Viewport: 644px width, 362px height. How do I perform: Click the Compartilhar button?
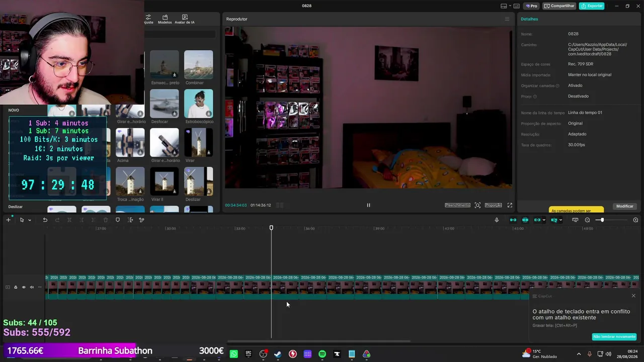559,6
